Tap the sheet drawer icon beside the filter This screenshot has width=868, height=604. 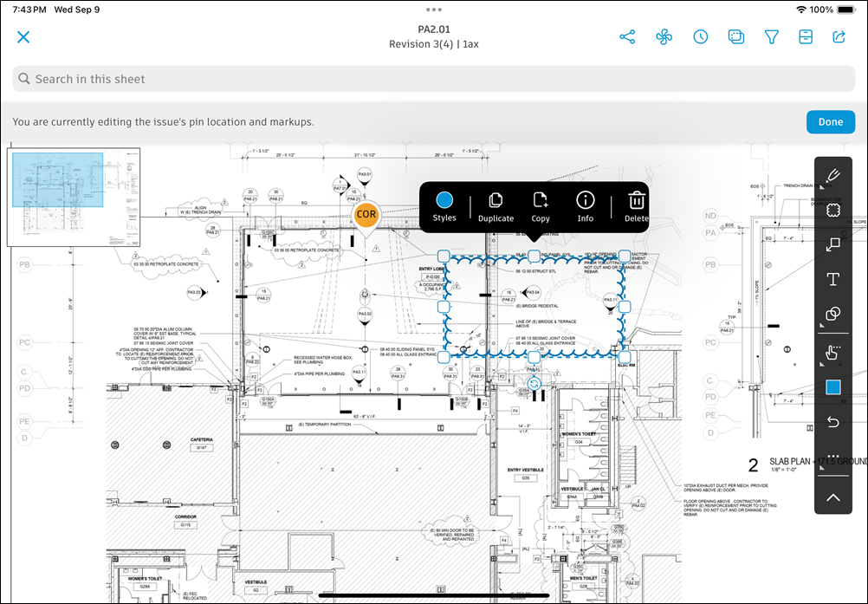click(x=806, y=37)
